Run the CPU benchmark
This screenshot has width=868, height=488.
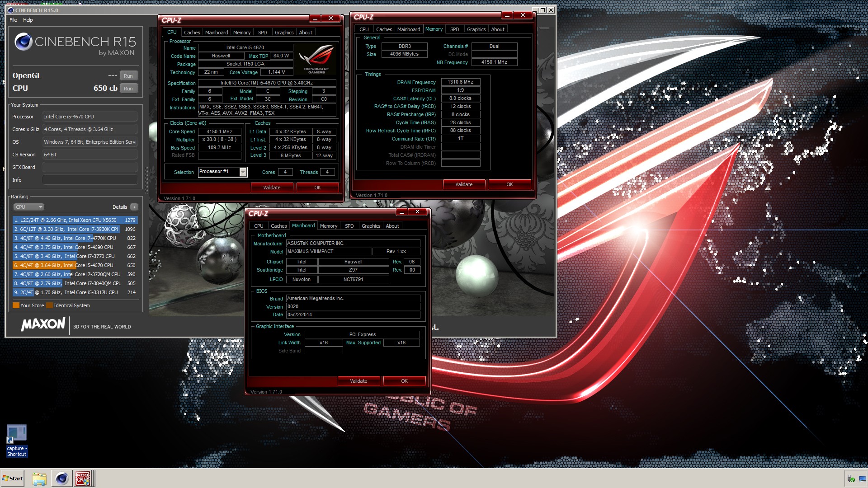[x=128, y=89]
